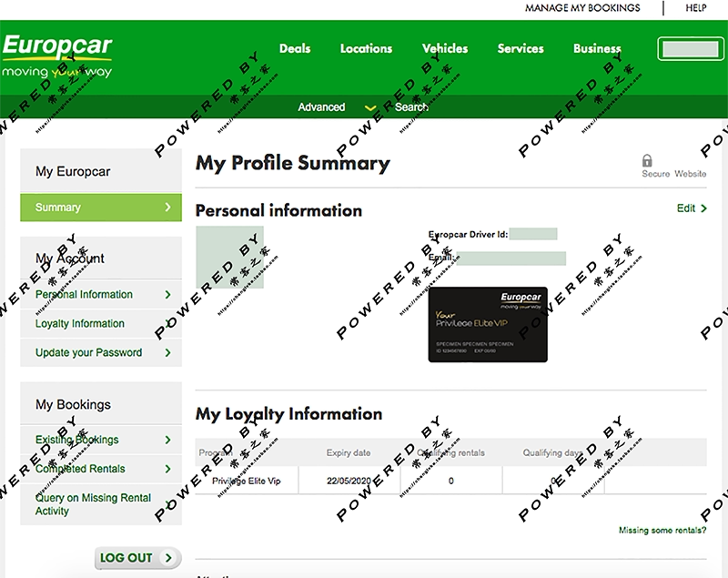Click the Expiry date column header
Screen dimensions: 728x578
pyautogui.click(x=349, y=452)
